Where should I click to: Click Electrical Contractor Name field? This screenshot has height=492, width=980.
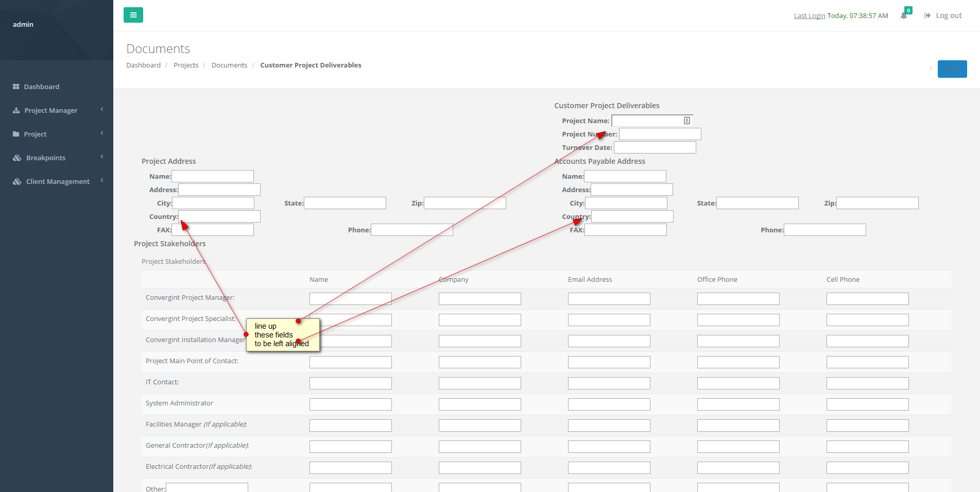(x=351, y=468)
